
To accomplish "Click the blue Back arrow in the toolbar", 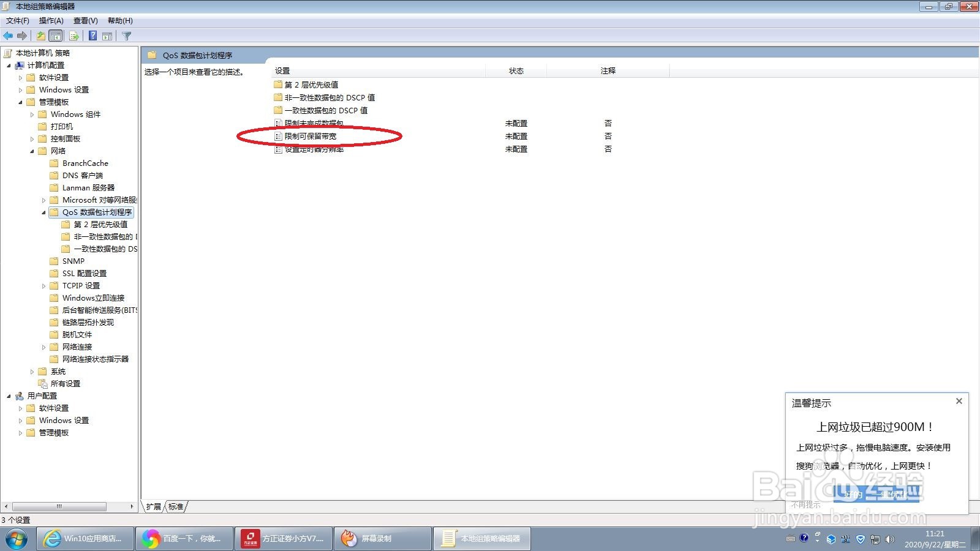I will tap(8, 36).
